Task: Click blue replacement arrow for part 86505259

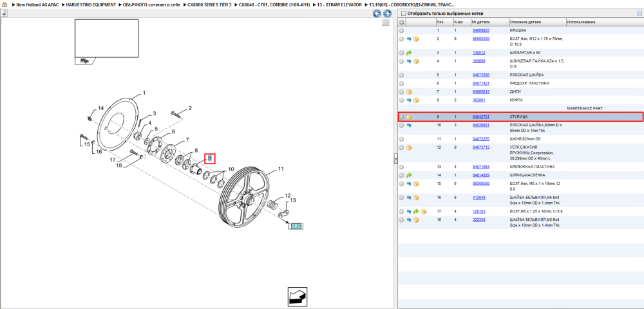Action: pyautogui.click(x=409, y=39)
